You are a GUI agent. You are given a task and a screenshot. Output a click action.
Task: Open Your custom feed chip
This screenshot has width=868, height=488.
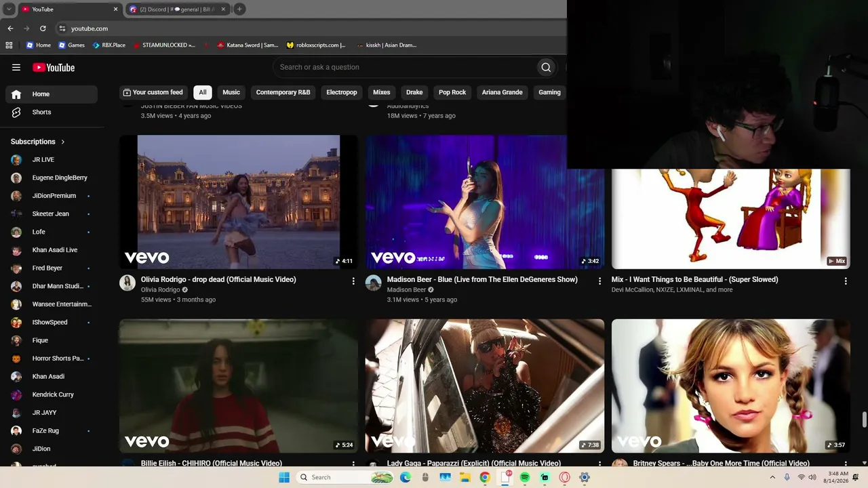(x=153, y=92)
